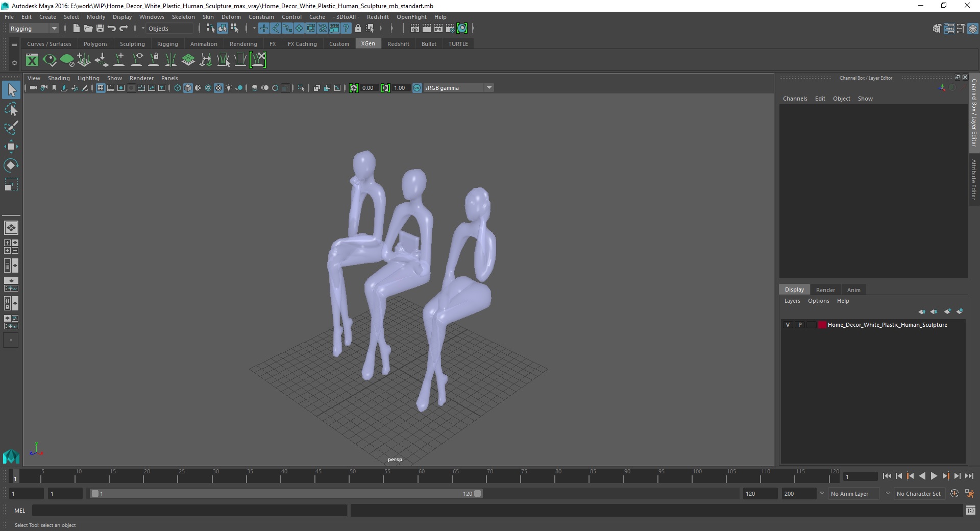Image resolution: width=980 pixels, height=531 pixels.
Task: Toggle viewport Use All Lights bulb icon
Action: (x=229, y=88)
